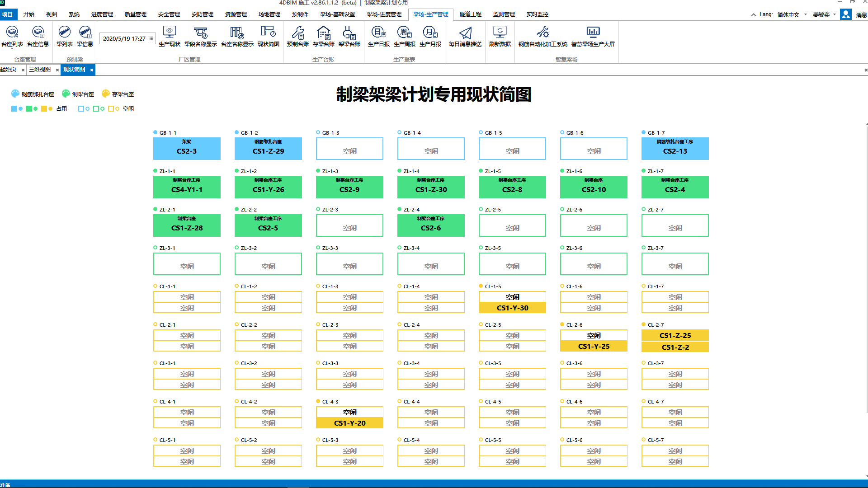The height and width of the screenshot is (488, 868).
Task: Click the 消息 messages link
Action: coord(861,15)
